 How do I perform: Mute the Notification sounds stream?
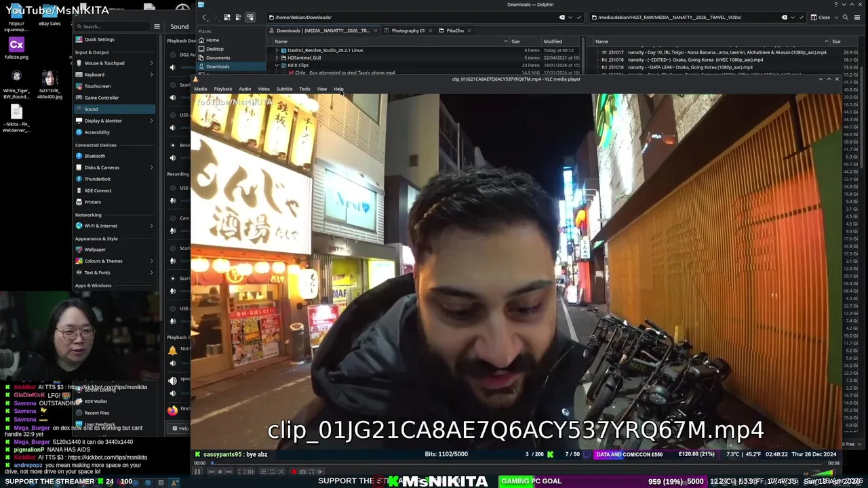tap(172, 363)
